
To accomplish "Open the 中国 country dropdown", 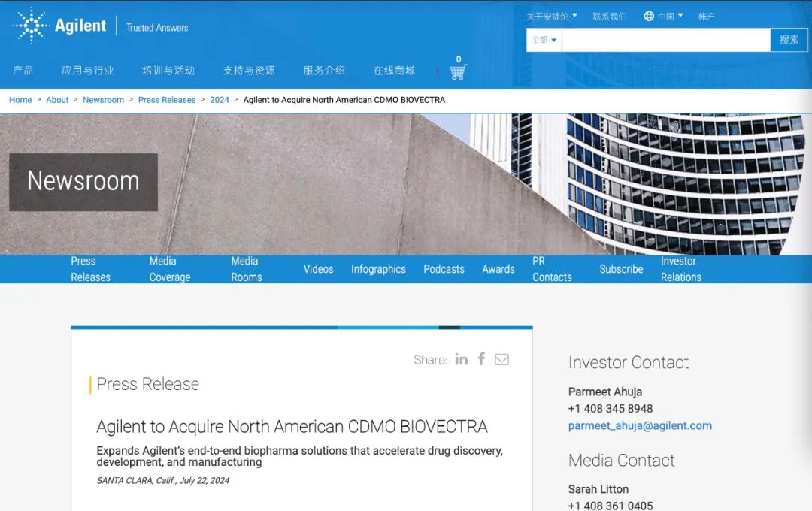I will coord(670,16).
